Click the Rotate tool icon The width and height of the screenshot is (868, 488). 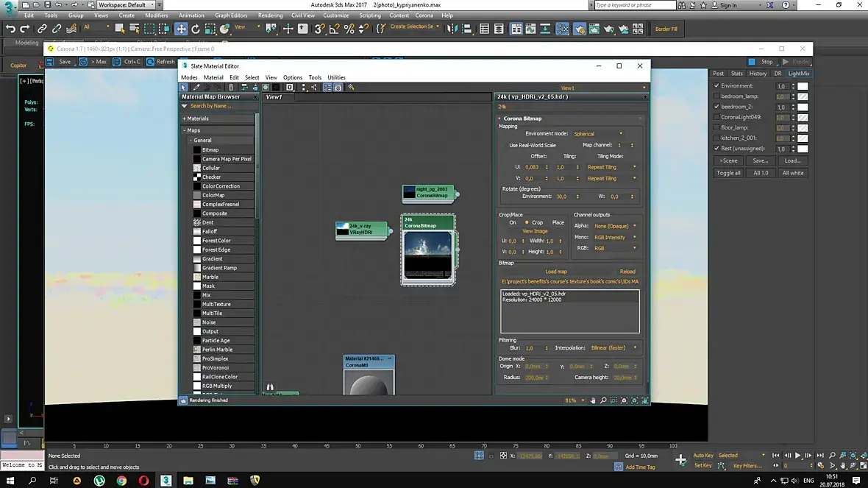(196, 29)
